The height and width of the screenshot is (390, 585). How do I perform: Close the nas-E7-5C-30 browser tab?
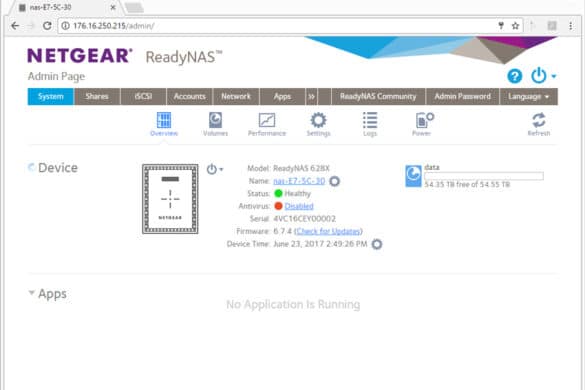point(113,7)
